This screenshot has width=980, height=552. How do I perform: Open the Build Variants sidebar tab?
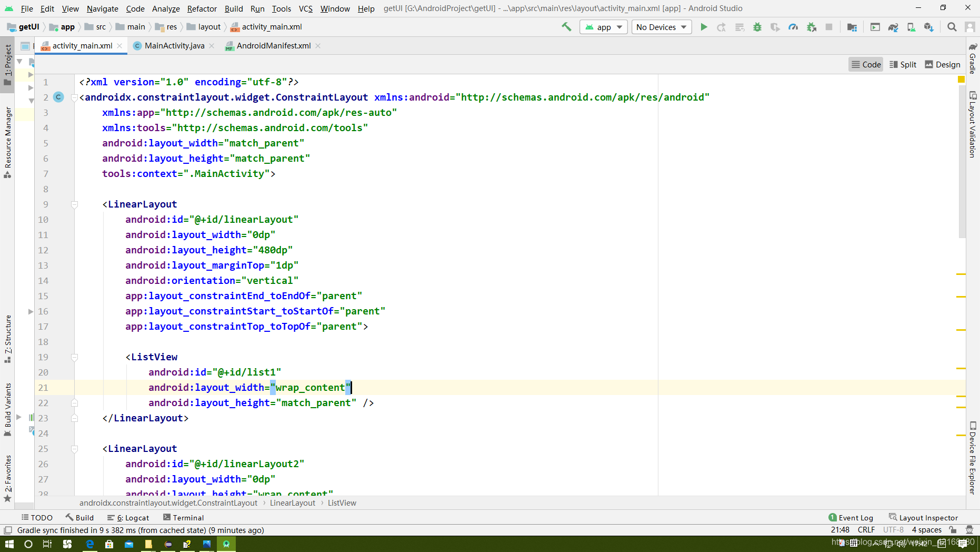point(7,409)
